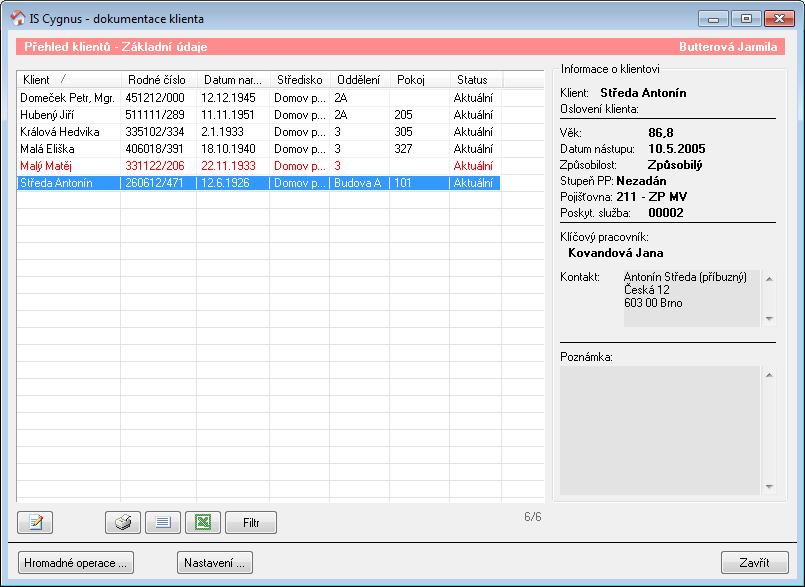Click the printer icon button

point(123,522)
